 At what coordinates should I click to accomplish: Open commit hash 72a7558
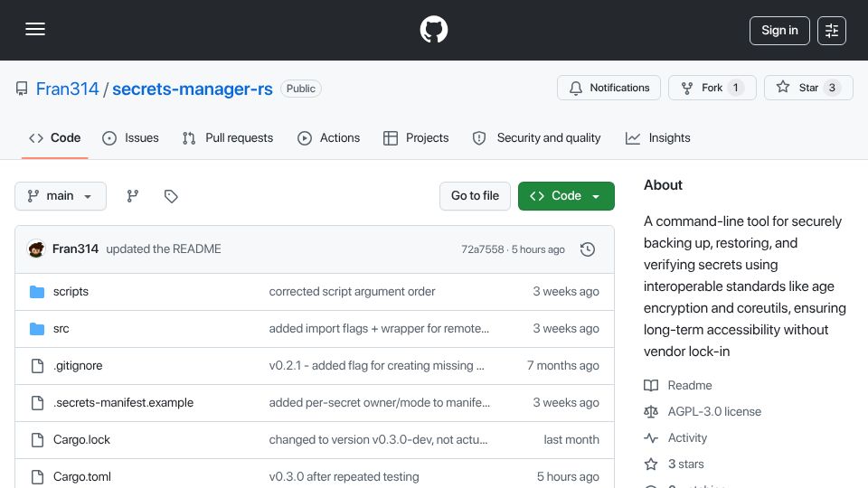click(x=483, y=249)
